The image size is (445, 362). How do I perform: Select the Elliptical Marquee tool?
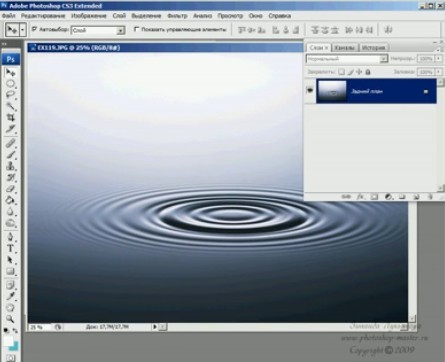point(11,83)
